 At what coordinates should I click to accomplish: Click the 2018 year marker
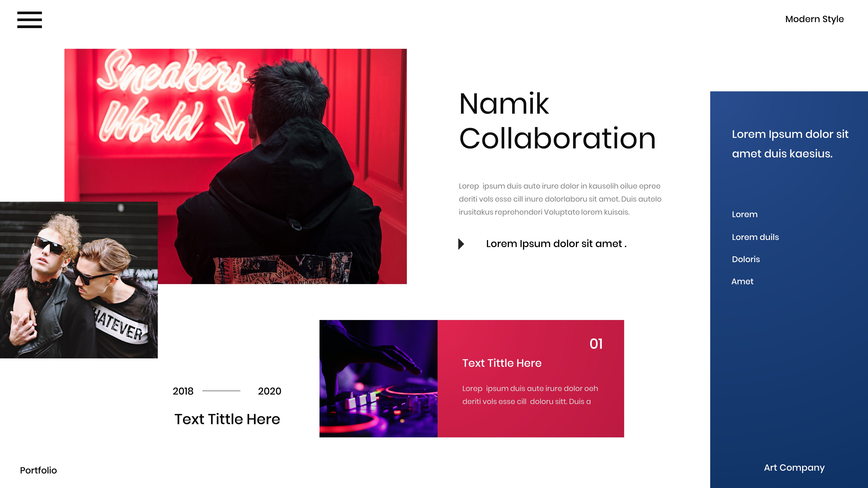coord(183,391)
